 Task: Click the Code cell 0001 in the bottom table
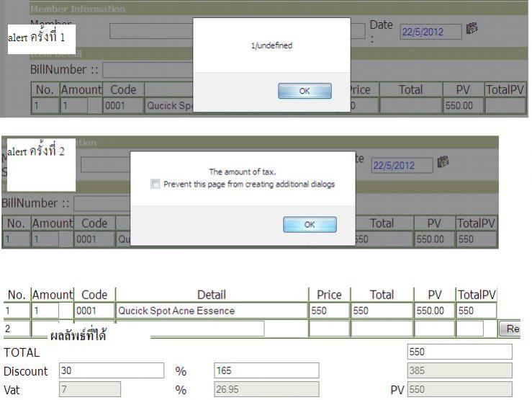pos(94,311)
